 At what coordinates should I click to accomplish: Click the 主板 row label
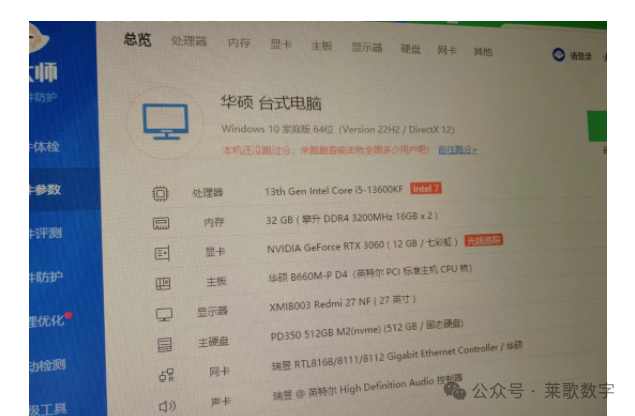216,281
